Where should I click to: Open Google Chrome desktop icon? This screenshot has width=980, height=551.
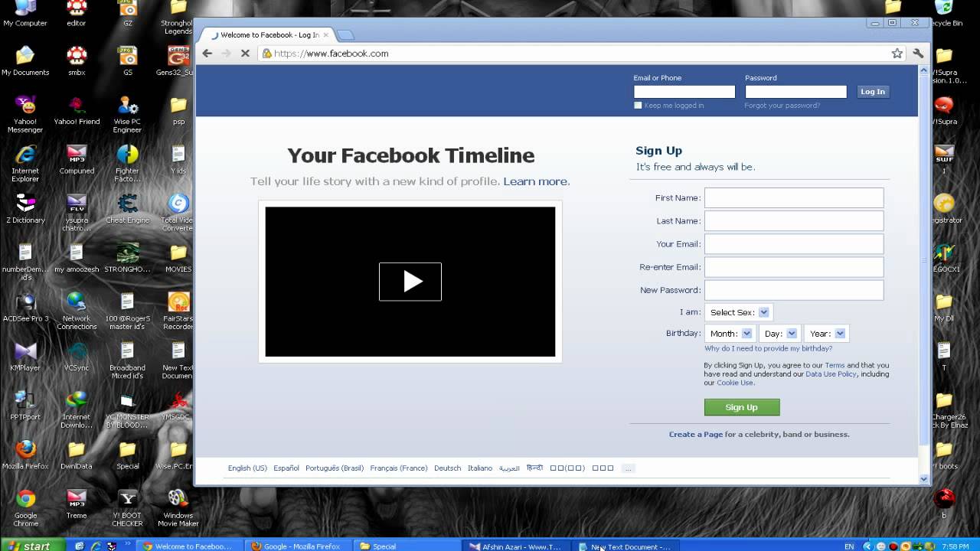click(25, 508)
